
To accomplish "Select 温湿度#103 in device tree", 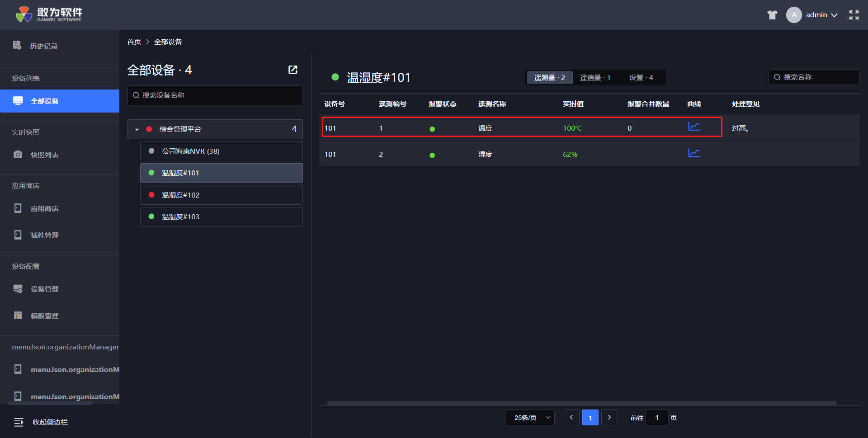I will [222, 217].
